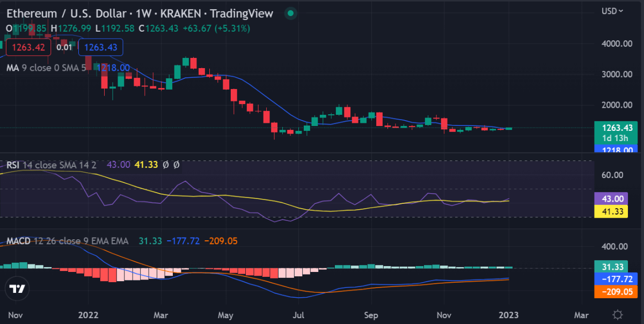The height and width of the screenshot is (324, 644).
Task: Click the 2000.00 price axis label
Action: [x=616, y=105]
